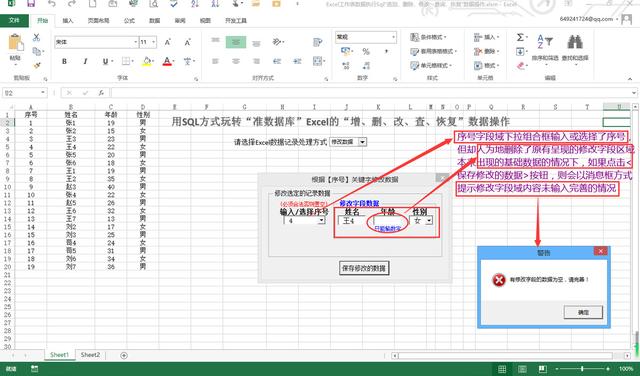
Task: Copy the selected cells
Action: 37,51
